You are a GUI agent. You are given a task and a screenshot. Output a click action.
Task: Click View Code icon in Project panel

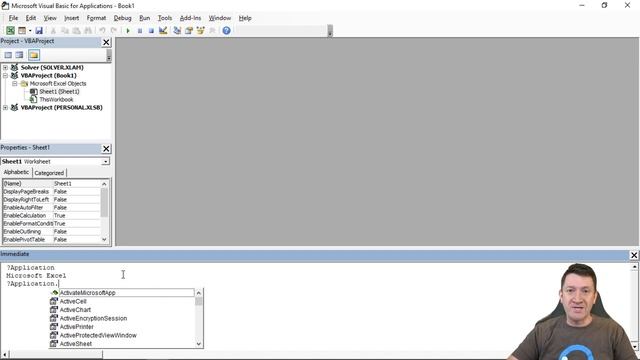[8, 55]
